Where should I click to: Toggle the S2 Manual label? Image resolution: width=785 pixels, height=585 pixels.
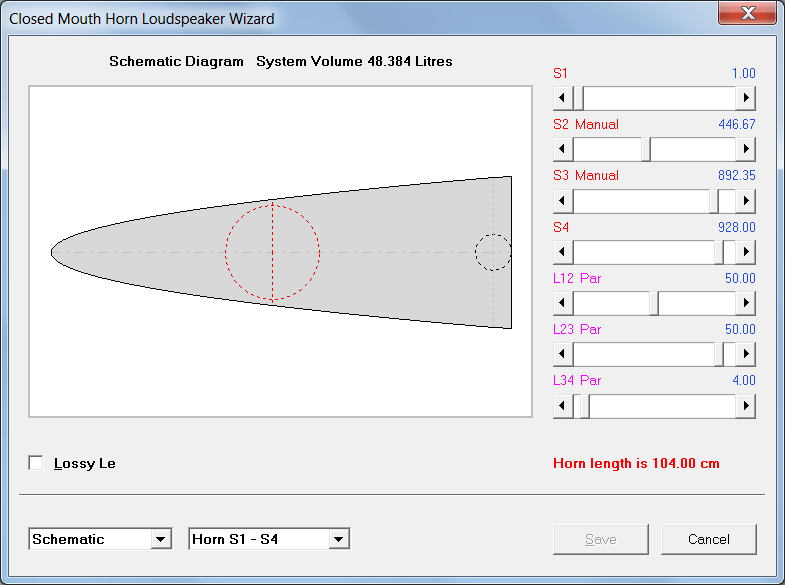(586, 124)
